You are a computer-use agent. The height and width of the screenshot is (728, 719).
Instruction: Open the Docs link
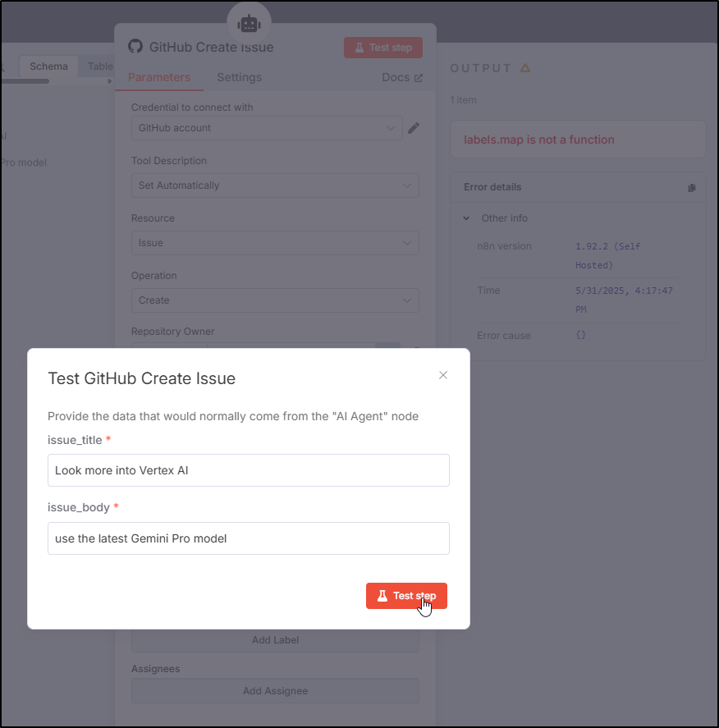click(402, 77)
